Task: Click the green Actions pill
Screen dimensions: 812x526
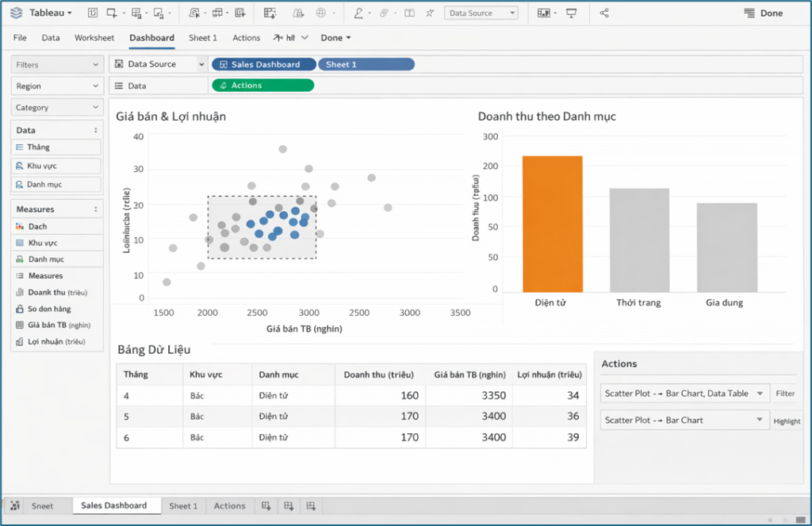Action: pos(263,86)
